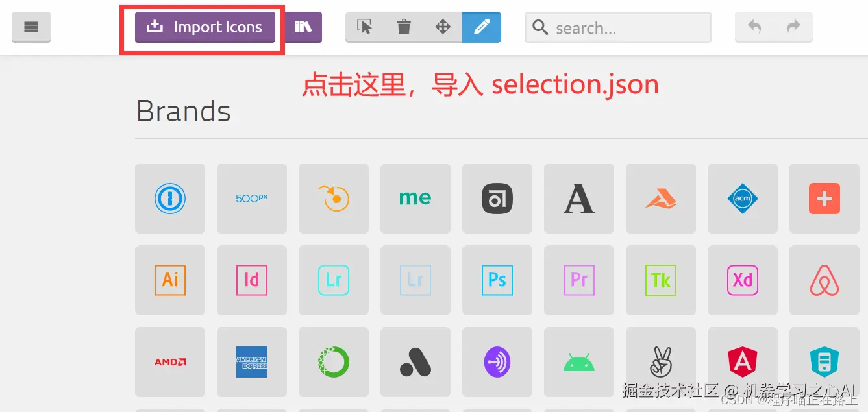Select the Android robot icon
This screenshot has height=412, width=868.
click(x=579, y=362)
